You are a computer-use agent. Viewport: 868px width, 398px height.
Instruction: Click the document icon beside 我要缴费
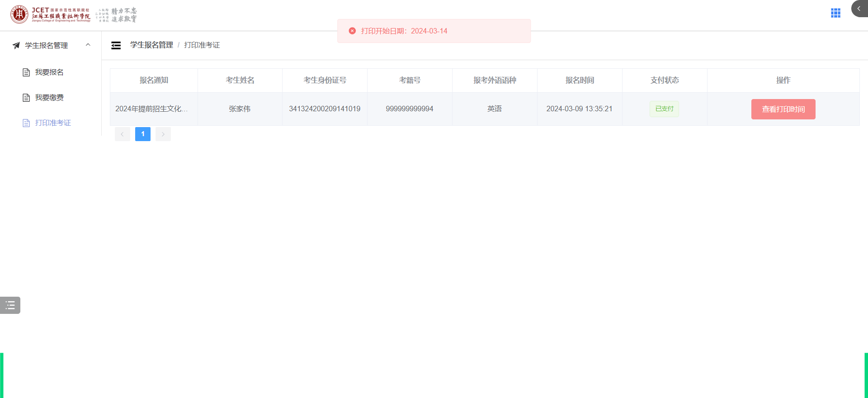pyautogui.click(x=26, y=98)
